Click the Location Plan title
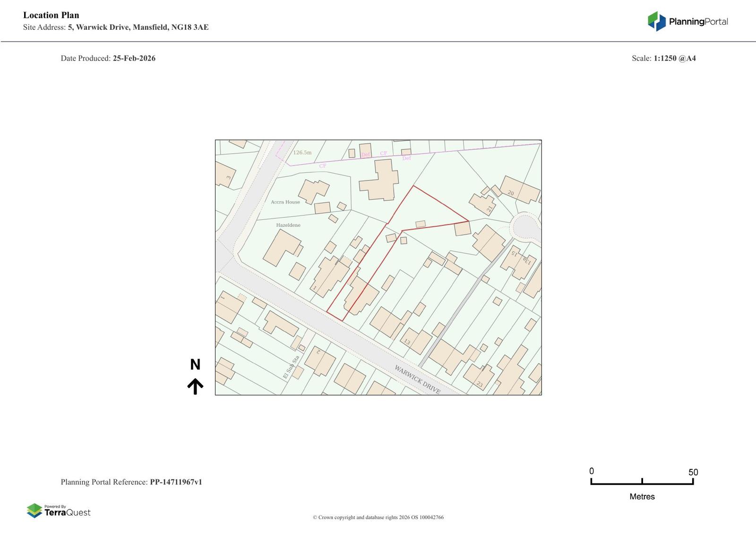756x535 pixels. click(x=51, y=15)
